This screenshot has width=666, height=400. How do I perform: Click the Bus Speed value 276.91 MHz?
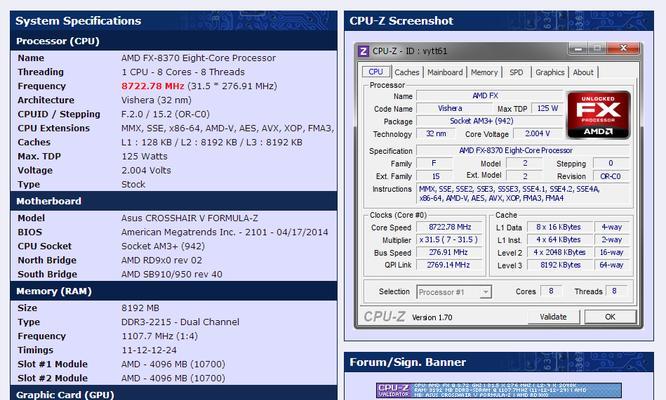point(449,252)
